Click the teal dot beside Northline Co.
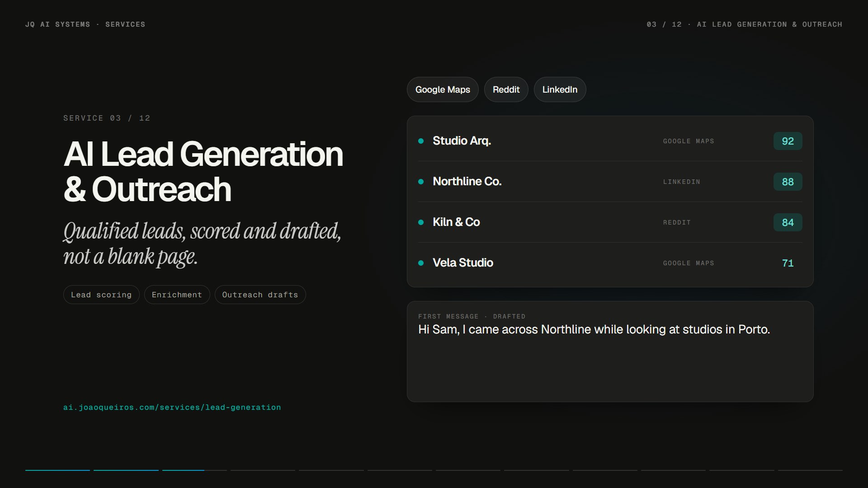The height and width of the screenshot is (488, 868). click(x=421, y=182)
